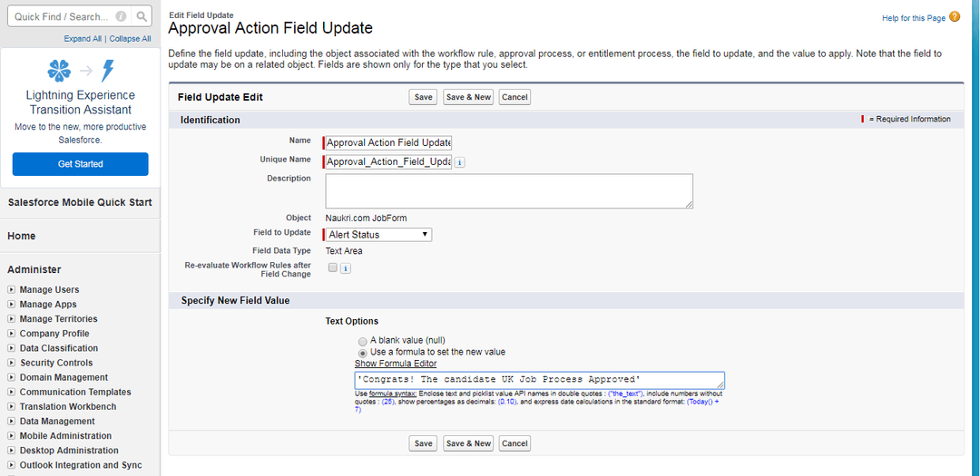Expand the Company Profile tree node
980x476 pixels.
pyautogui.click(x=11, y=334)
